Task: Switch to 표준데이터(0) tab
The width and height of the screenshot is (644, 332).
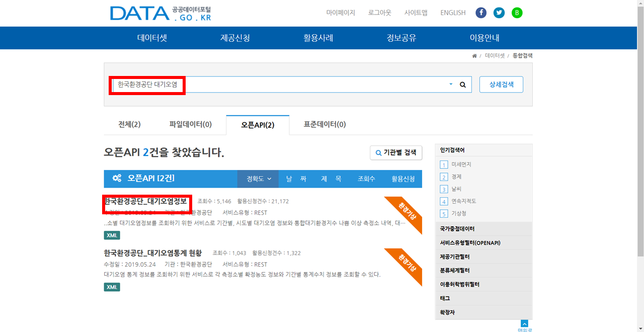Action: [x=325, y=125]
